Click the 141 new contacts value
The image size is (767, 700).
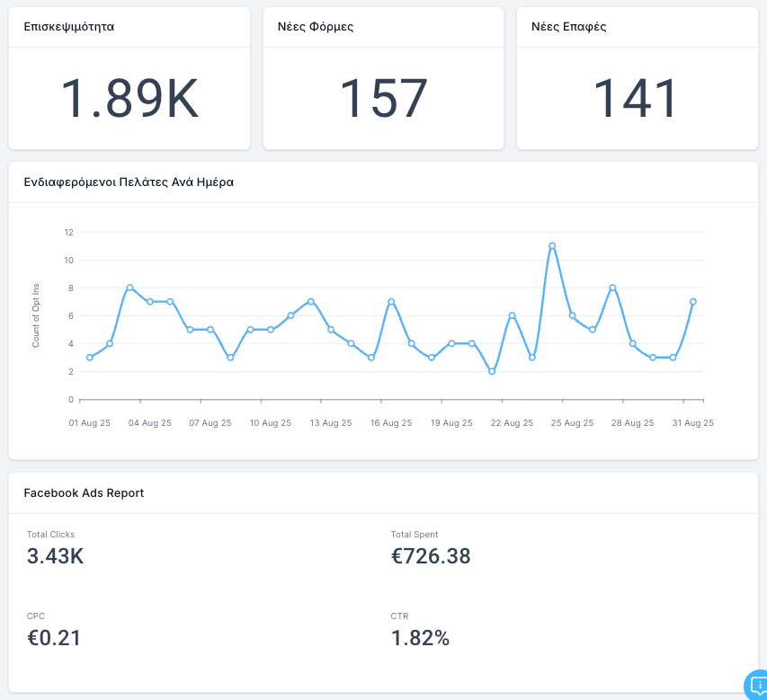coord(637,99)
